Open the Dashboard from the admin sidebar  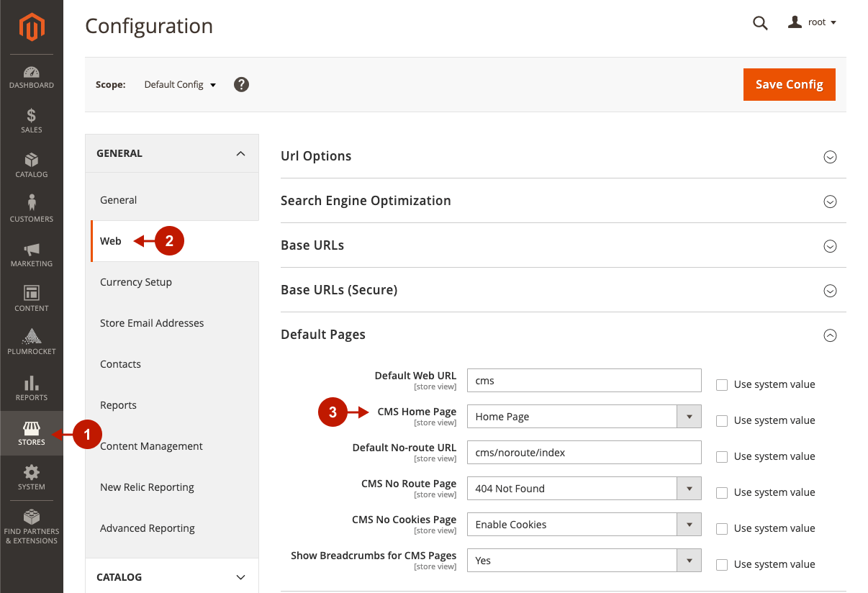click(31, 78)
